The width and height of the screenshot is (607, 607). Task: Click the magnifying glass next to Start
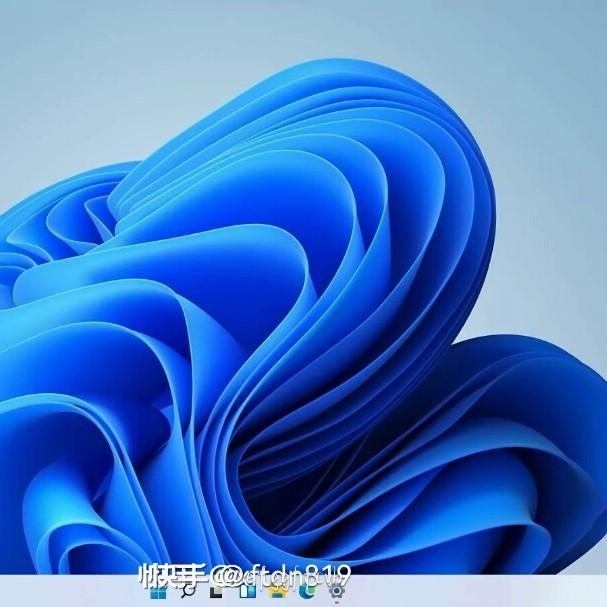[x=187, y=592]
